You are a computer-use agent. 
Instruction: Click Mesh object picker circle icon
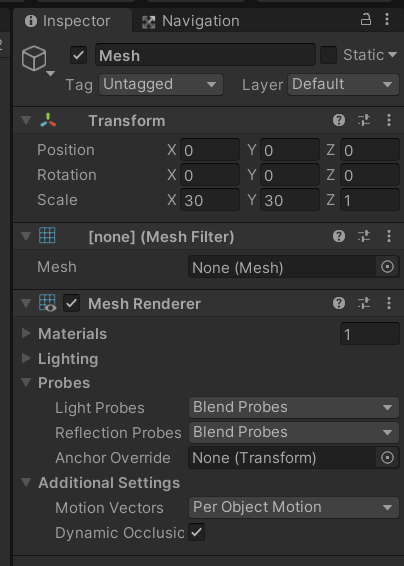387,267
